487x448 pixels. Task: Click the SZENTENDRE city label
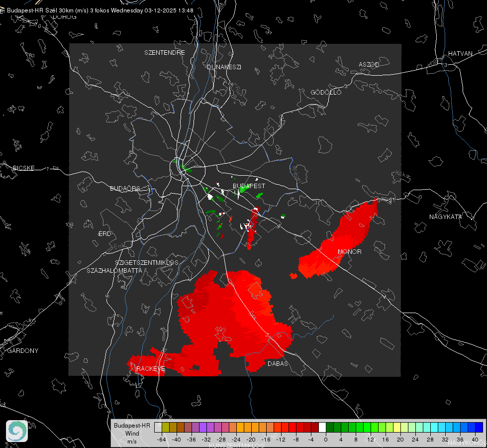(165, 53)
